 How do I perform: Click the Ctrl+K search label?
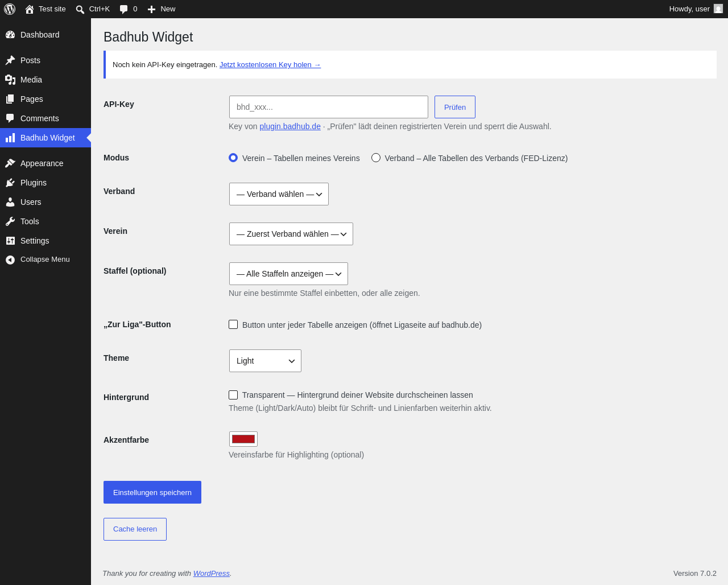point(100,9)
